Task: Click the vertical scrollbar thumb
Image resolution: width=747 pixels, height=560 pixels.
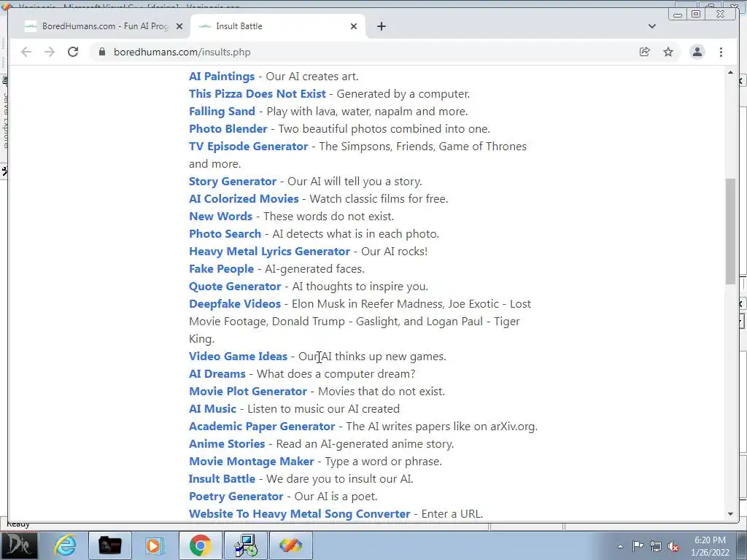Action: [x=730, y=231]
